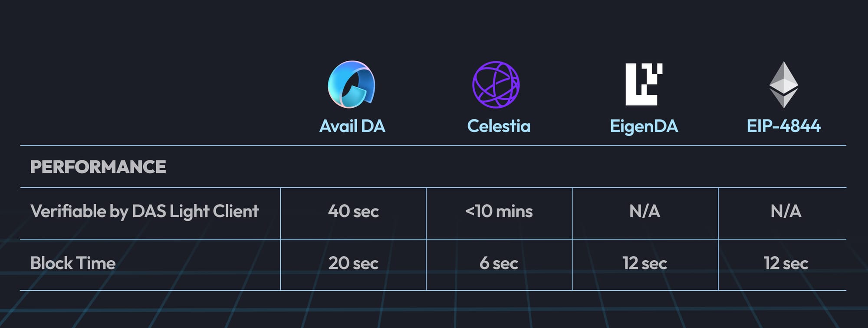Click the EIP-4844 column heading
The image size is (868, 328).
coord(783,126)
